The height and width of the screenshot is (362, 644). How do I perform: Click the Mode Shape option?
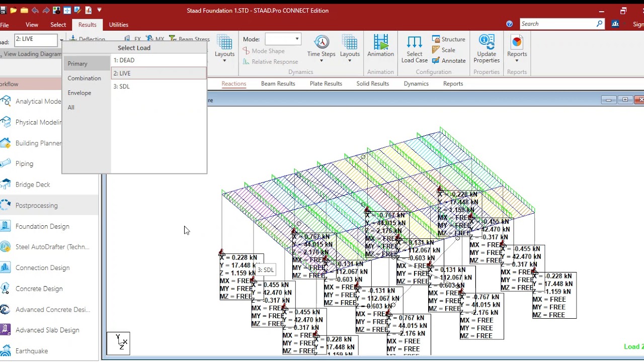(264, 51)
